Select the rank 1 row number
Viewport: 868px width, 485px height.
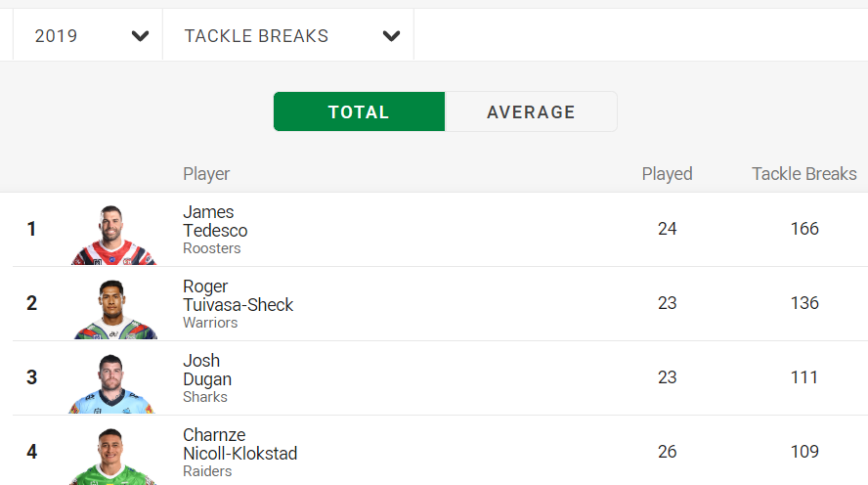coord(31,229)
